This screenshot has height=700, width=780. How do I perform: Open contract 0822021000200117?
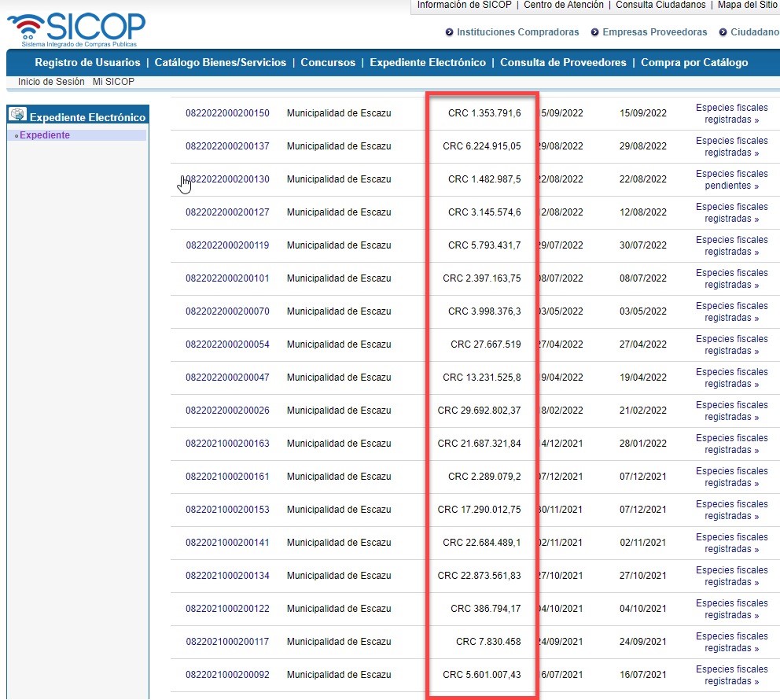point(227,642)
